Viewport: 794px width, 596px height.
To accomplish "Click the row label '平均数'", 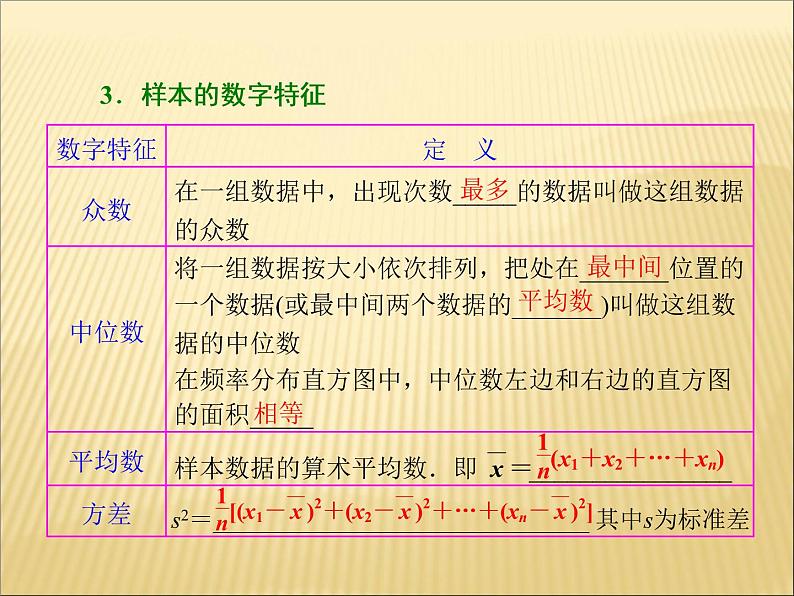I will click(x=107, y=461).
